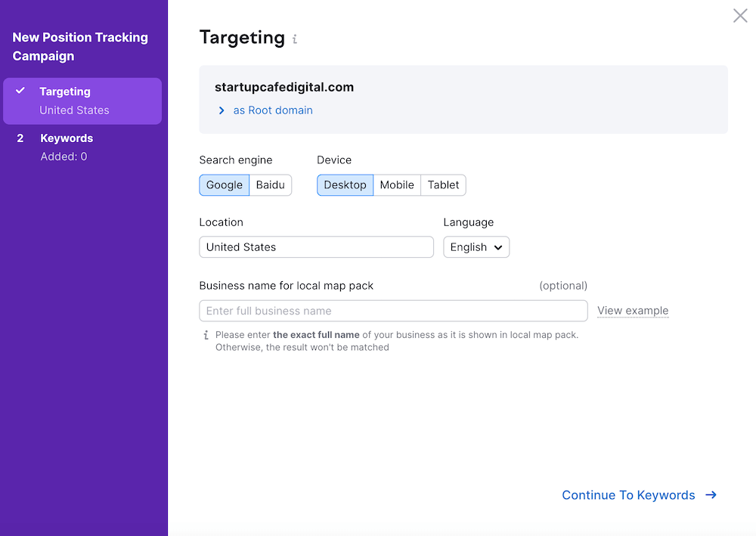Click the checkmark icon on Targeting step
The height and width of the screenshot is (536, 756).
[x=21, y=91]
